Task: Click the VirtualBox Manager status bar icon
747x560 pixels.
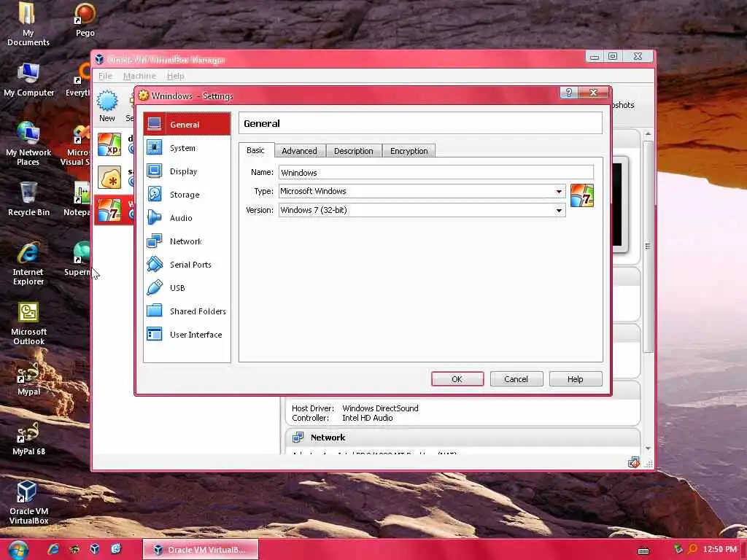Action: [633, 462]
